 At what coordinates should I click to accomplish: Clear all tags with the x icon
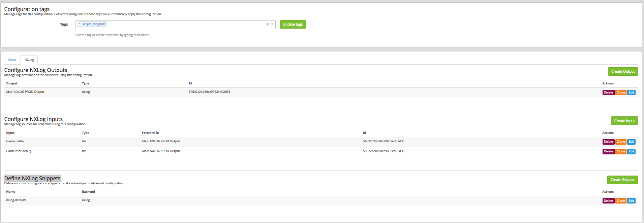click(x=268, y=24)
